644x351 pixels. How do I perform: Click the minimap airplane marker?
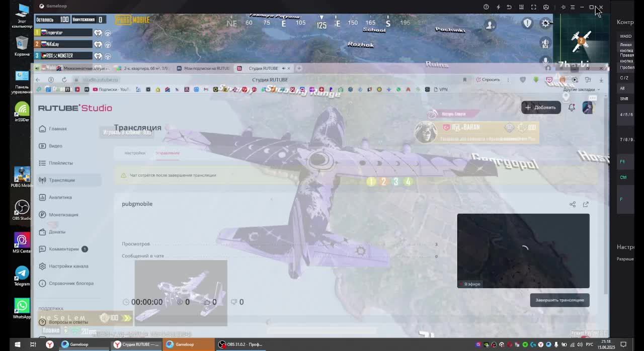point(581,41)
